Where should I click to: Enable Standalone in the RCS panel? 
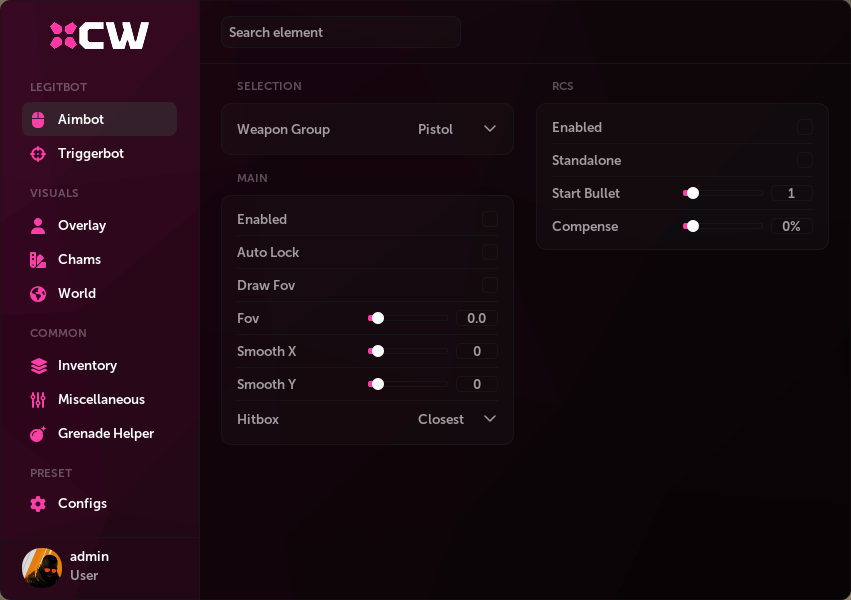[x=806, y=160]
